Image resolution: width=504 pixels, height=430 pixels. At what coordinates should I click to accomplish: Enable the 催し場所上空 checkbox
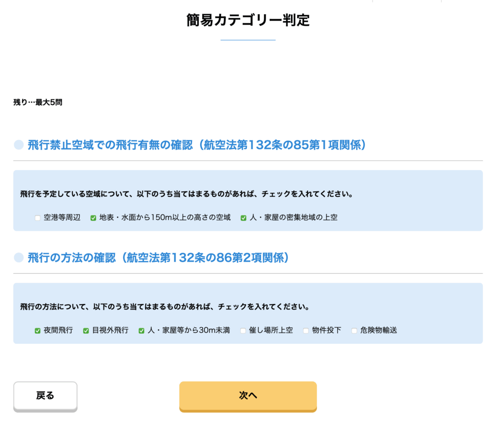(x=243, y=331)
